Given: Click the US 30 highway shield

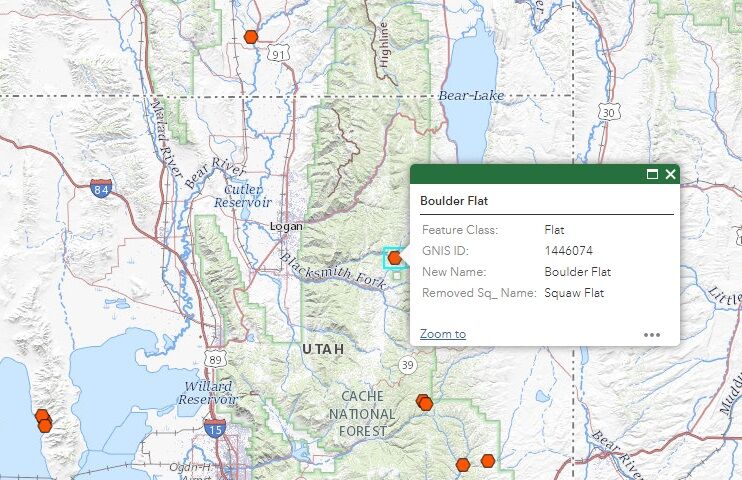Looking at the screenshot, I should point(609,113).
